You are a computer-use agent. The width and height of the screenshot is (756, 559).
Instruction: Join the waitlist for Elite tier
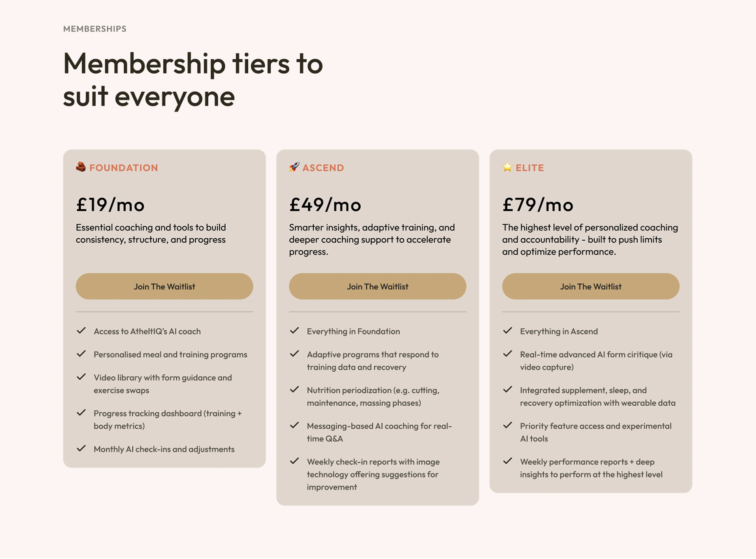(x=591, y=287)
